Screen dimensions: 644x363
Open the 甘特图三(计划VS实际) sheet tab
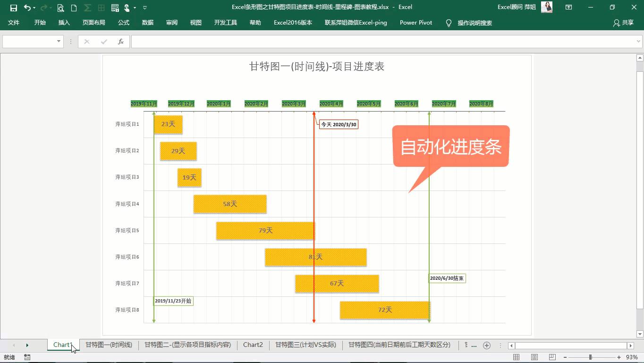(305, 345)
